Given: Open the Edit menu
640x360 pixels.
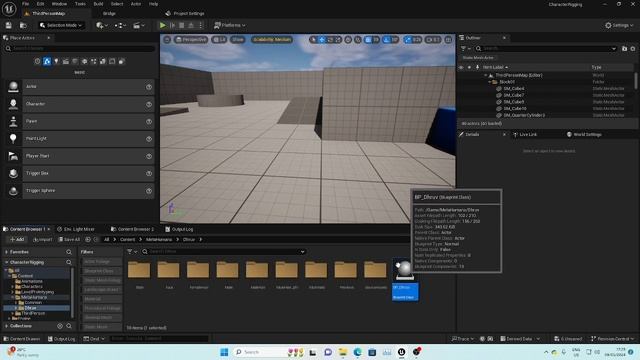Looking at the screenshot, I should coord(40,4).
